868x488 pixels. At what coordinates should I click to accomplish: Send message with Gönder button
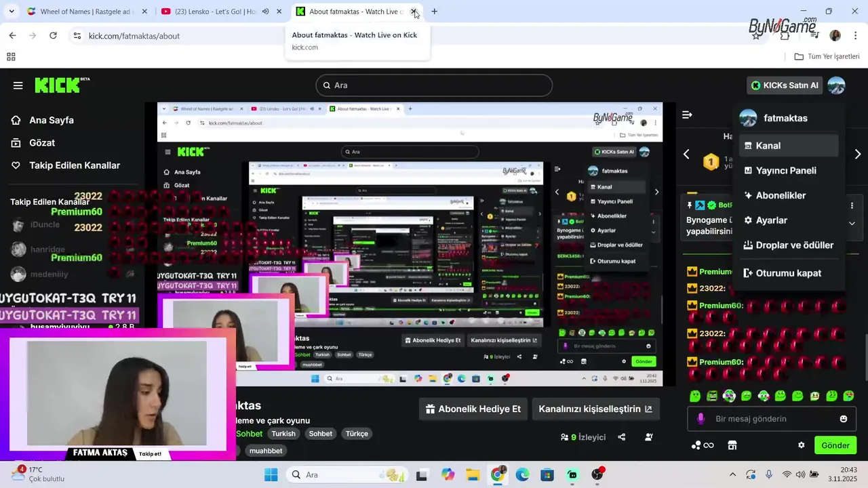835,445
